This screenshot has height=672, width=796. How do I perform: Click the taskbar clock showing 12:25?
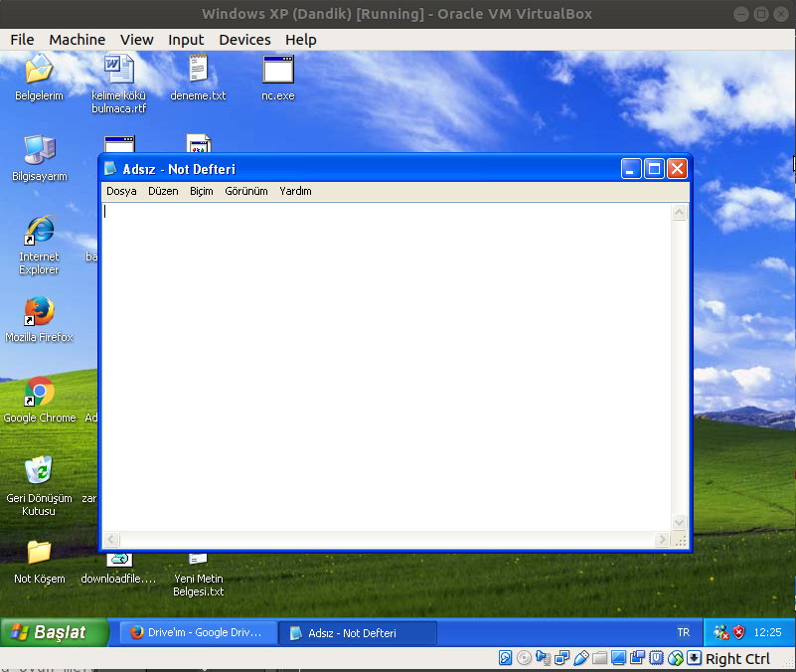pyautogui.click(x=767, y=632)
